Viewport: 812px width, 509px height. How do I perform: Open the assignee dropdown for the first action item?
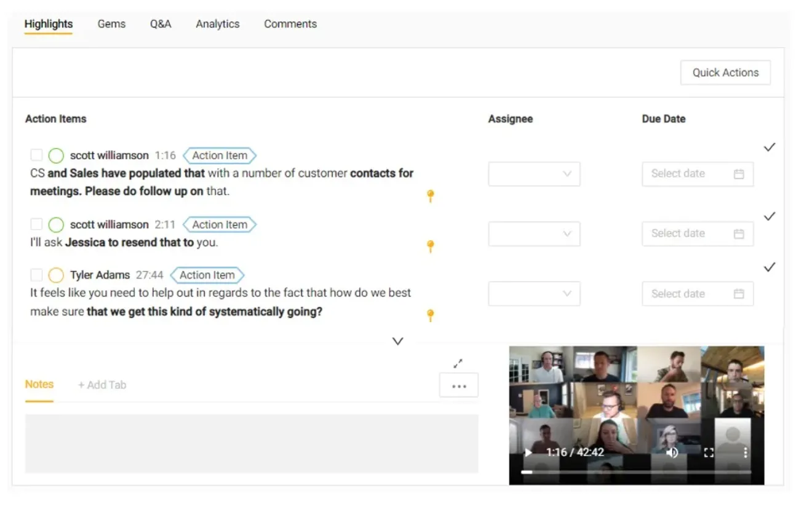(x=534, y=174)
